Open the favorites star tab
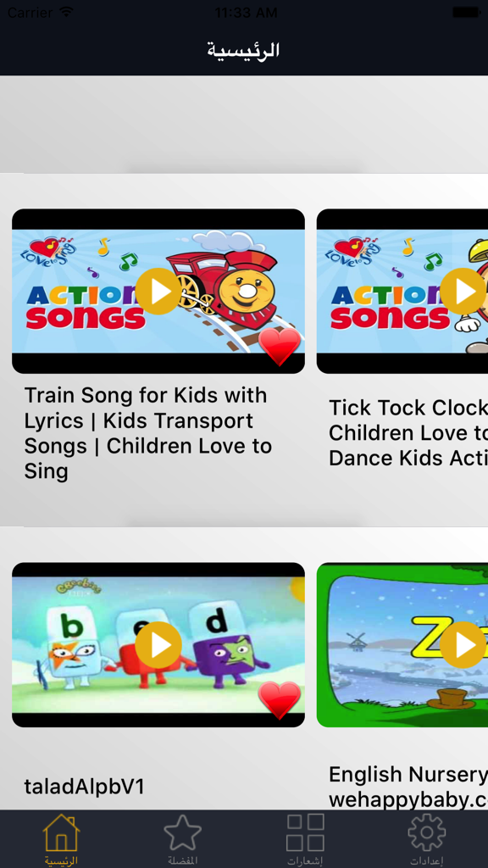The height and width of the screenshot is (868, 488). pos(183,832)
